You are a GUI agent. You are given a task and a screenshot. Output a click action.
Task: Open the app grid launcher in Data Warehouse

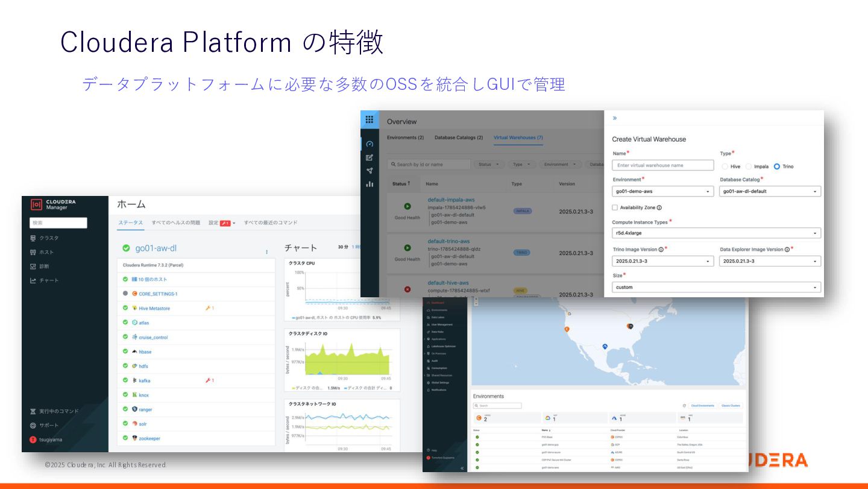[x=370, y=119]
